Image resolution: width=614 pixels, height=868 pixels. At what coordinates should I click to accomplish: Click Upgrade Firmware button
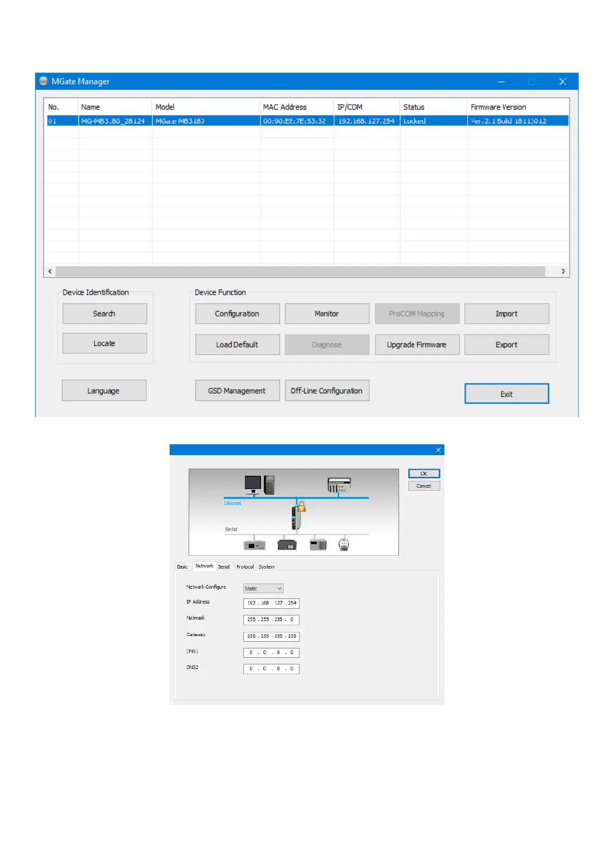pos(417,345)
